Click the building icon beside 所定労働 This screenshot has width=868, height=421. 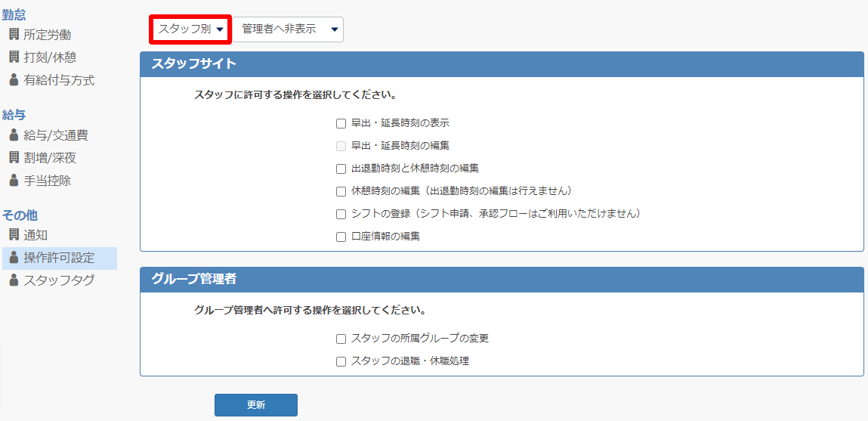[x=14, y=35]
